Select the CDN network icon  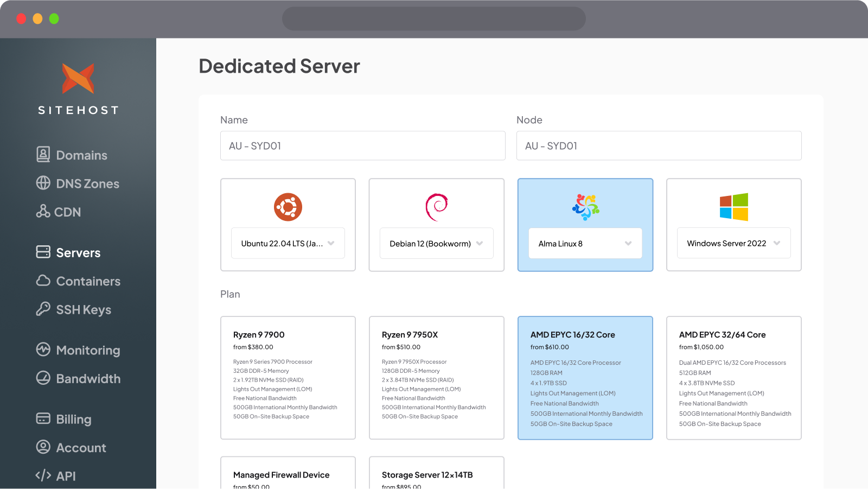coord(43,212)
